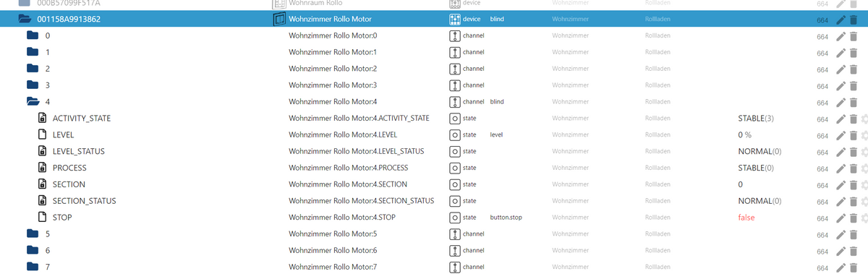The image size is (868, 274).
Task: Edit Wohnzimmer Rollo Motor:0 with pencil icon
Action: click(841, 36)
